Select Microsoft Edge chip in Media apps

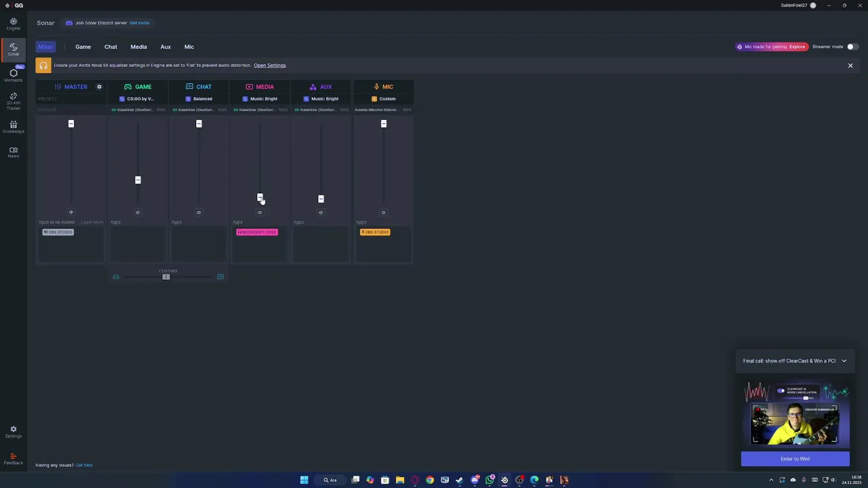(x=256, y=232)
